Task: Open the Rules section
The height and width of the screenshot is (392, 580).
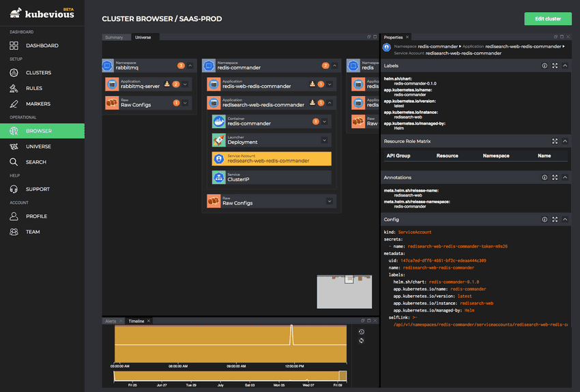Action: tap(33, 88)
